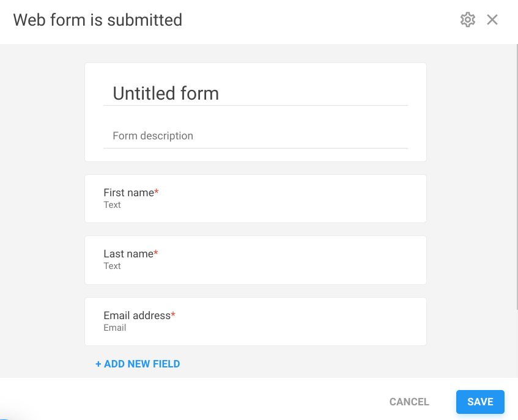Select the Last name field card to edit it
The height and width of the screenshot is (420, 518).
(x=256, y=260)
